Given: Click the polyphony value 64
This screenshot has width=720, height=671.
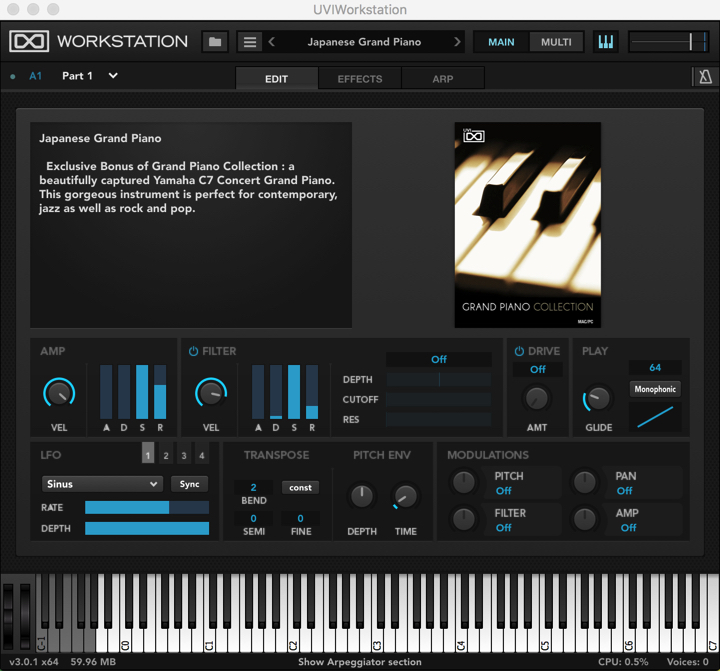Looking at the screenshot, I should 655,367.
